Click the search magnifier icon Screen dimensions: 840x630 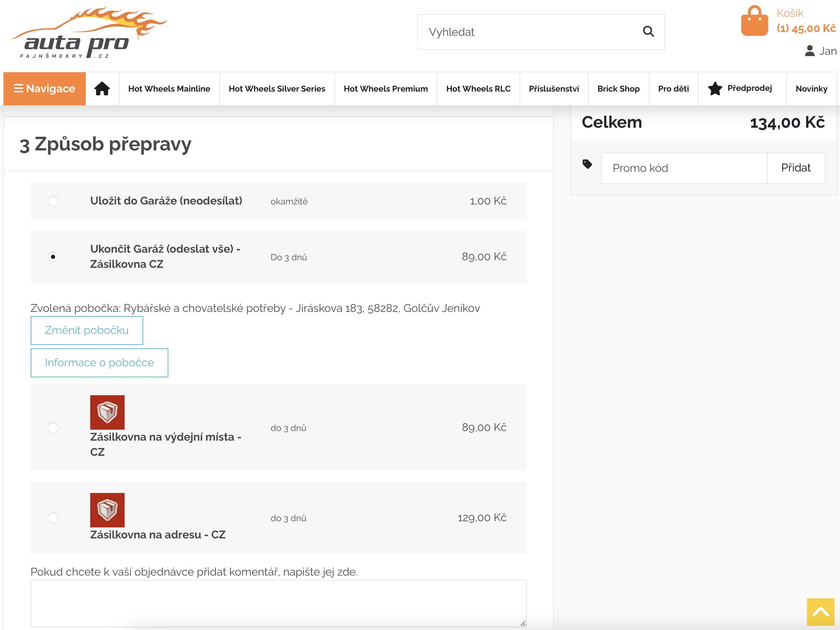click(648, 32)
